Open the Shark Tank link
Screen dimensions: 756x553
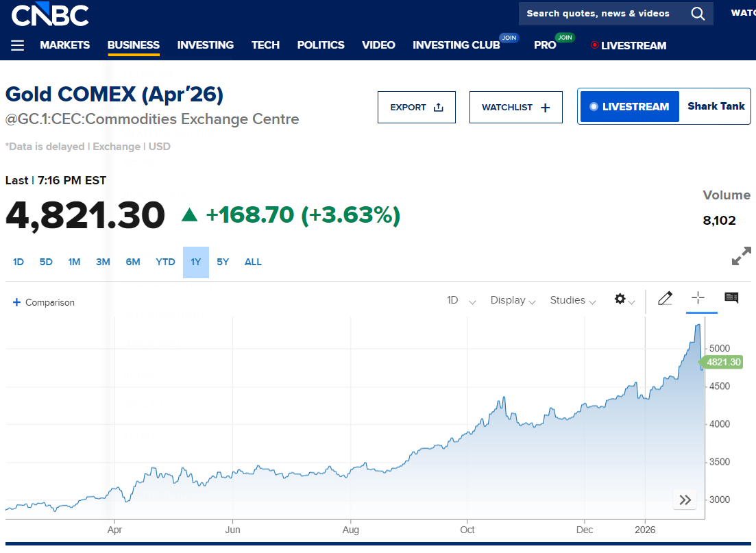pyautogui.click(x=716, y=106)
